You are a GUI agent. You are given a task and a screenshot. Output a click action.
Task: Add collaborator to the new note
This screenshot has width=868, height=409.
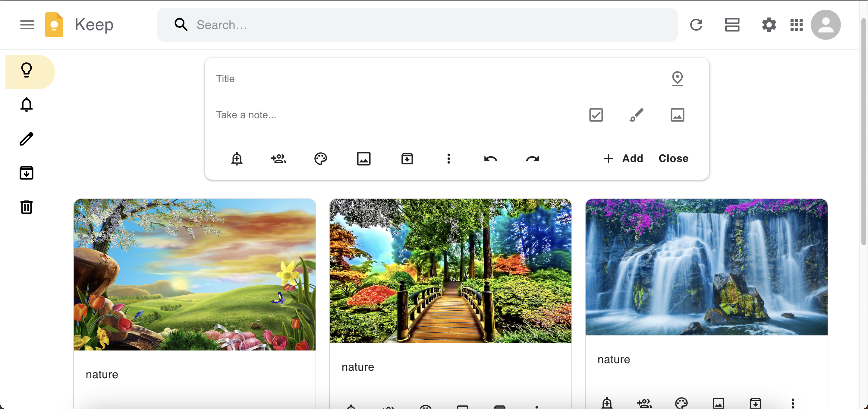(279, 158)
